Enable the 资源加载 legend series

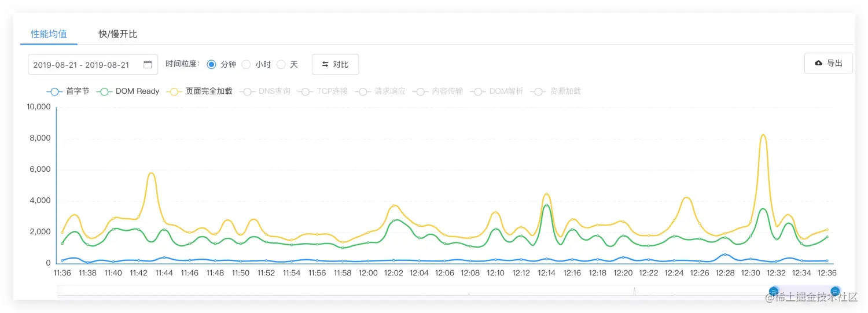pos(556,91)
